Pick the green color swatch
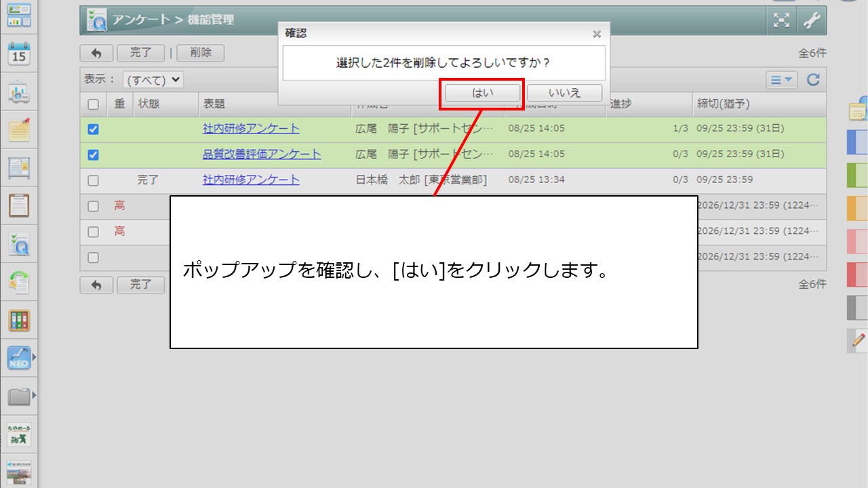 coord(857,175)
